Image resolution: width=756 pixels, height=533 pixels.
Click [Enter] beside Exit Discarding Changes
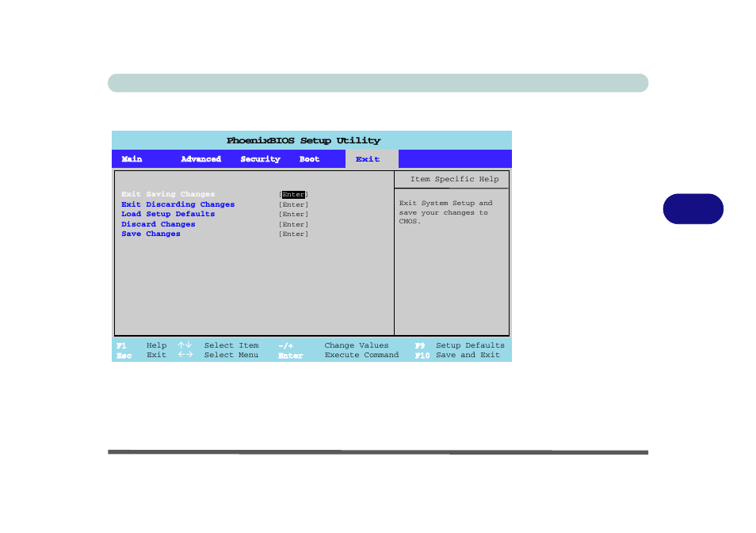293,204
